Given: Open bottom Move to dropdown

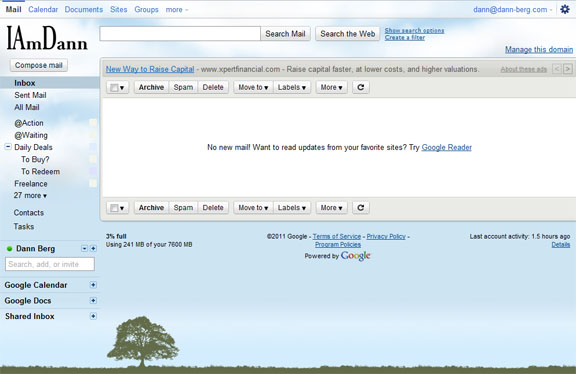Looking at the screenshot, I should 253,208.
